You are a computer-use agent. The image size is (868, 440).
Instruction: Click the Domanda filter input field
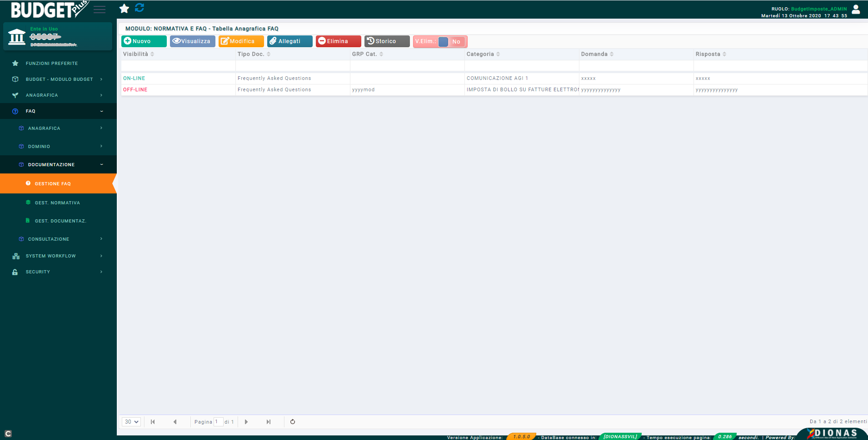click(636, 66)
